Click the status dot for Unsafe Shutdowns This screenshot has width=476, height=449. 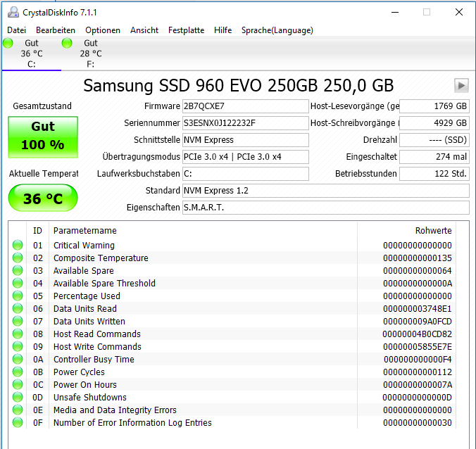[18, 397]
